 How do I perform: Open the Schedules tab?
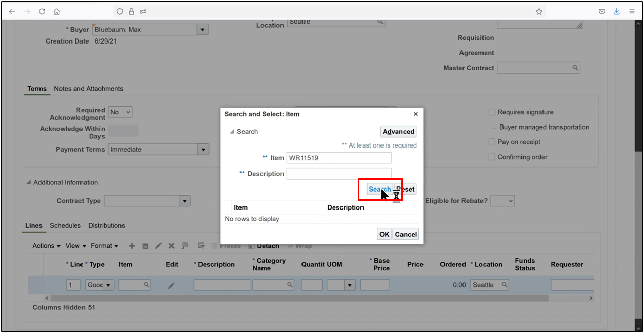point(65,225)
